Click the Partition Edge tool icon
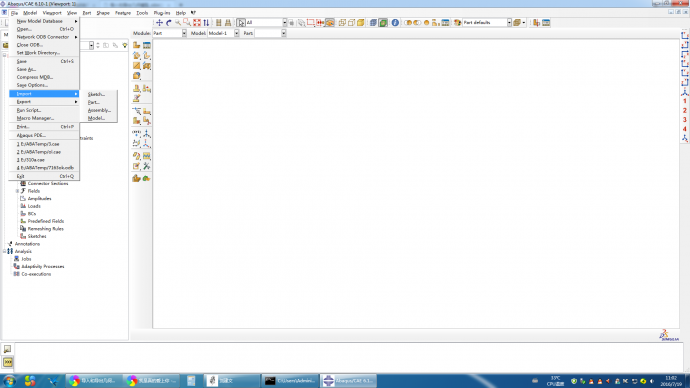Viewport: 690px width, 388px height. [x=137, y=111]
